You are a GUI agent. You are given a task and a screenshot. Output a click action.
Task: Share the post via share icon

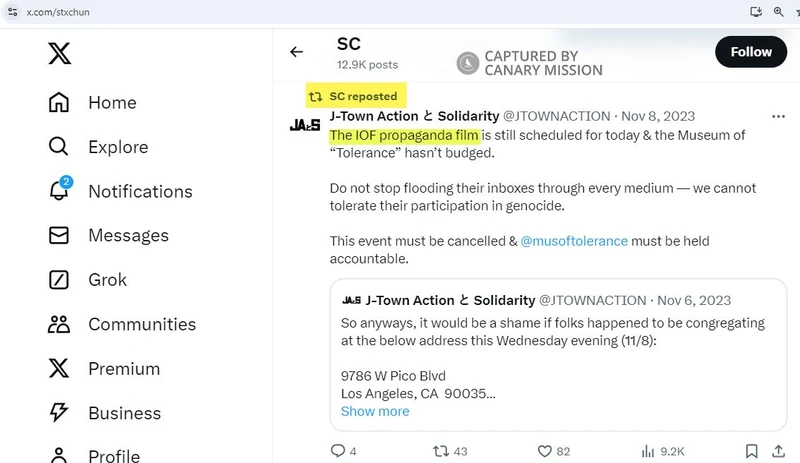pyautogui.click(x=778, y=451)
